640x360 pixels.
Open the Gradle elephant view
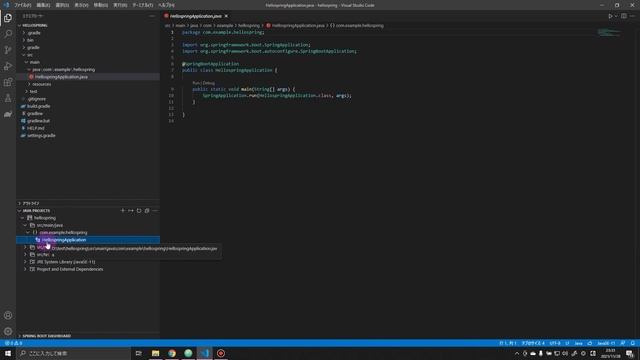pyautogui.click(x=8, y=114)
